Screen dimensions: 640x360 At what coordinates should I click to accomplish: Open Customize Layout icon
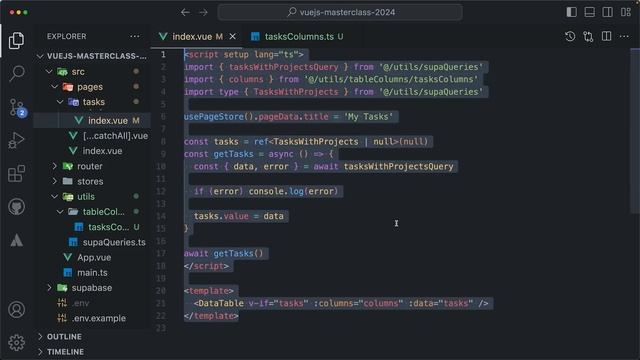tap(626, 12)
